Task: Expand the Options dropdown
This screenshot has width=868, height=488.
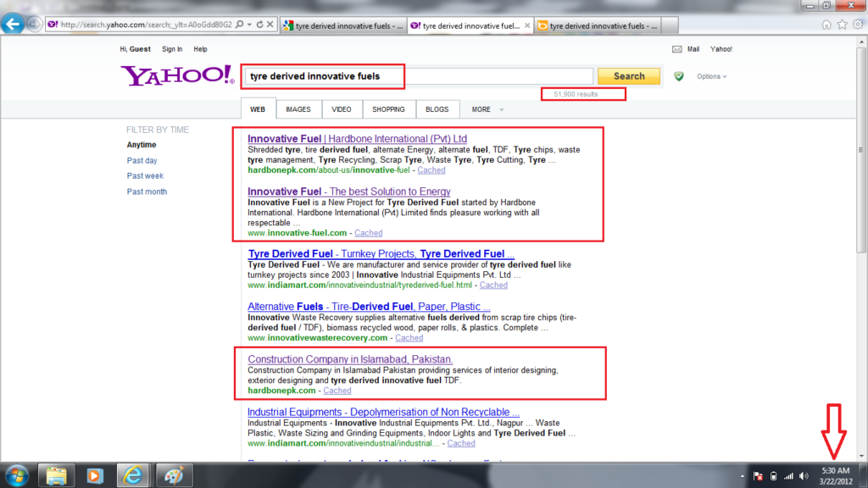Action: 712,76
